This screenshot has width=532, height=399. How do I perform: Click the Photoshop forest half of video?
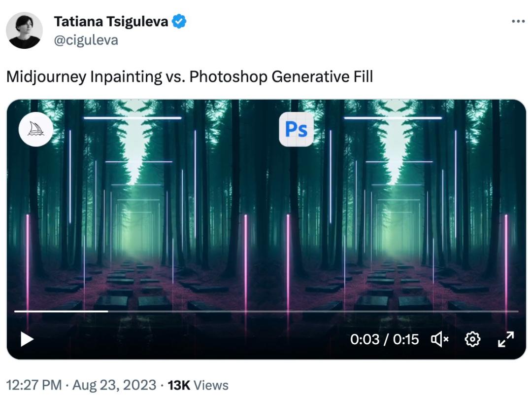[396, 204]
